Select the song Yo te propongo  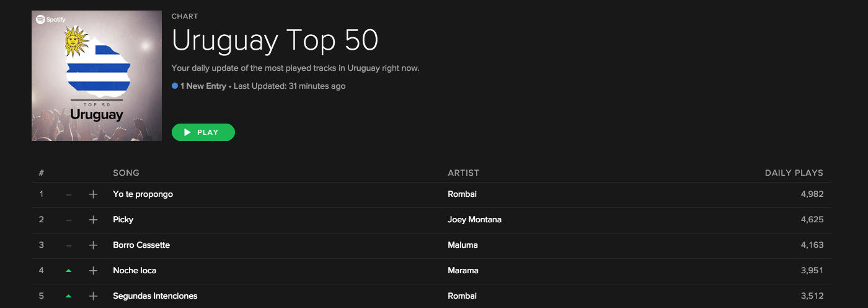143,194
